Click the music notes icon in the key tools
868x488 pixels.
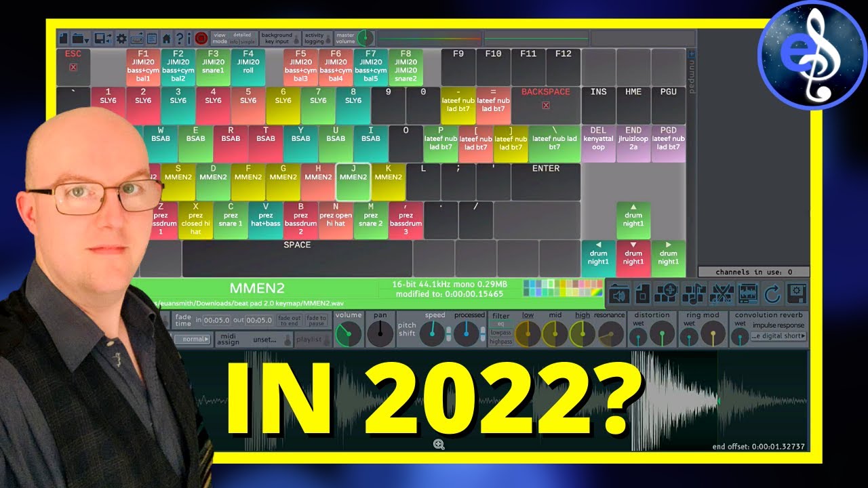pyautogui.click(x=695, y=293)
